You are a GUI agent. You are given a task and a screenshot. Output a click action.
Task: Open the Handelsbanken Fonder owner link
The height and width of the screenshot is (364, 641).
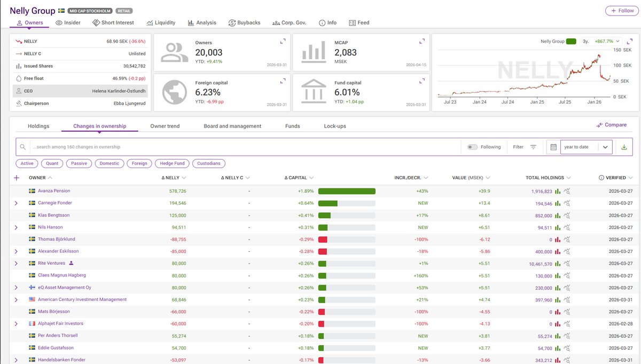tap(61, 360)
